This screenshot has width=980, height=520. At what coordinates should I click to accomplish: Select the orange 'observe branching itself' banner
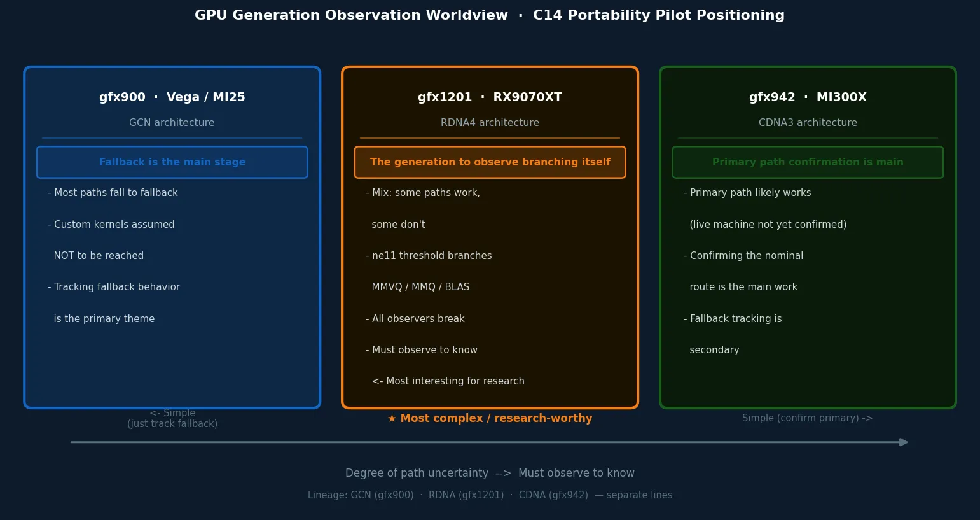pyautogui.click(x=490, y=162)
